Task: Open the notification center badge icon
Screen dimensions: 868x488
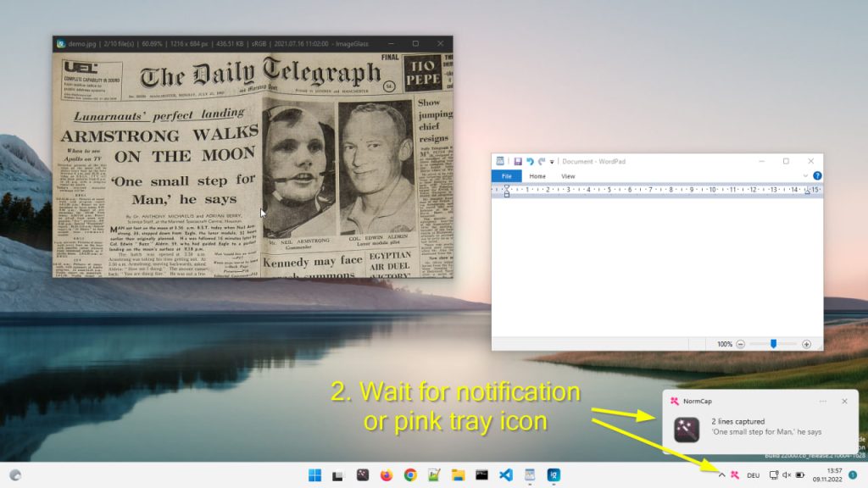Action: (x=853, y=474)
